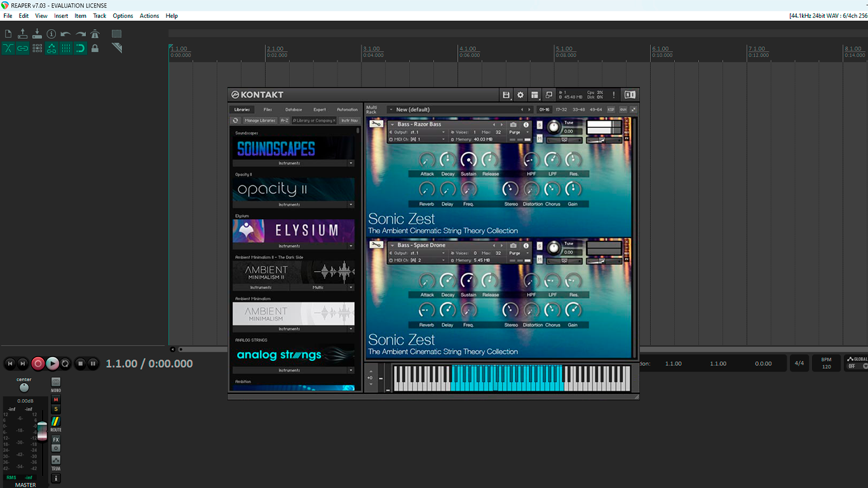Switch to Kontakt Automation tab
Screen dimensions: 868x488
347,109
